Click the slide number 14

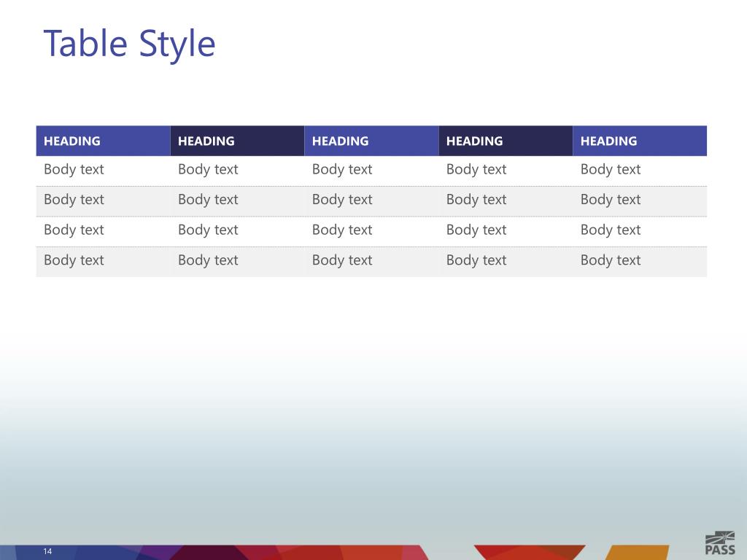[47, 551]
